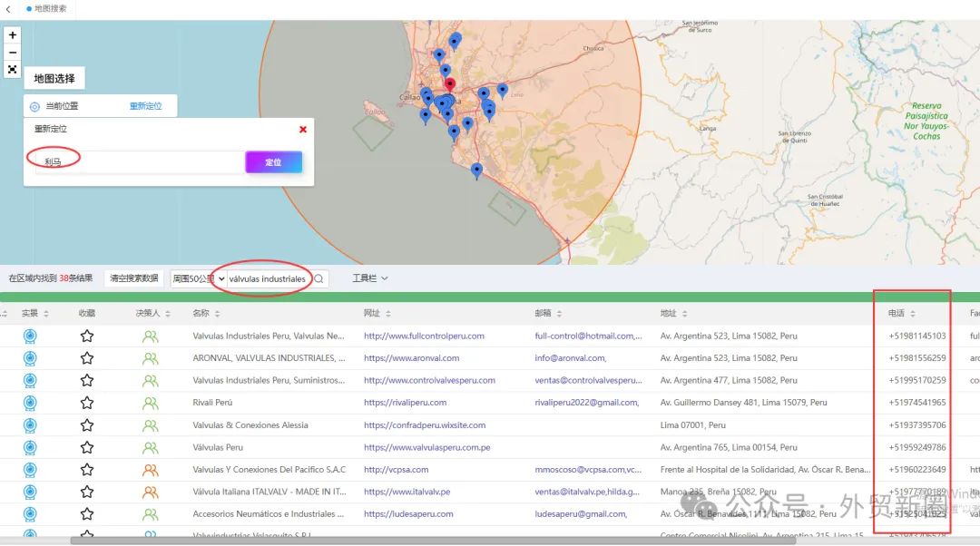The image size is (980, 546).
Task: Close the 重新定位 panel with red X
Action: click(x=302, y=130)
